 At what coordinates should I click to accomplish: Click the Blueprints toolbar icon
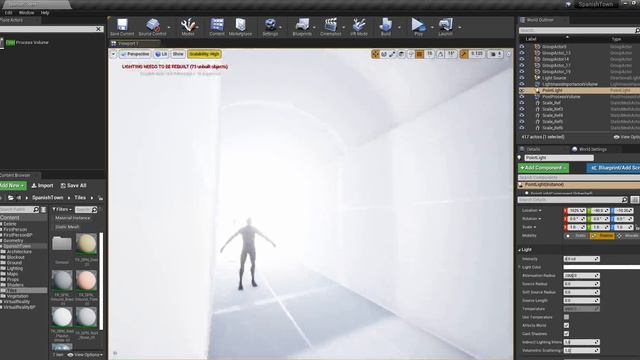click(x=302, y=27)
